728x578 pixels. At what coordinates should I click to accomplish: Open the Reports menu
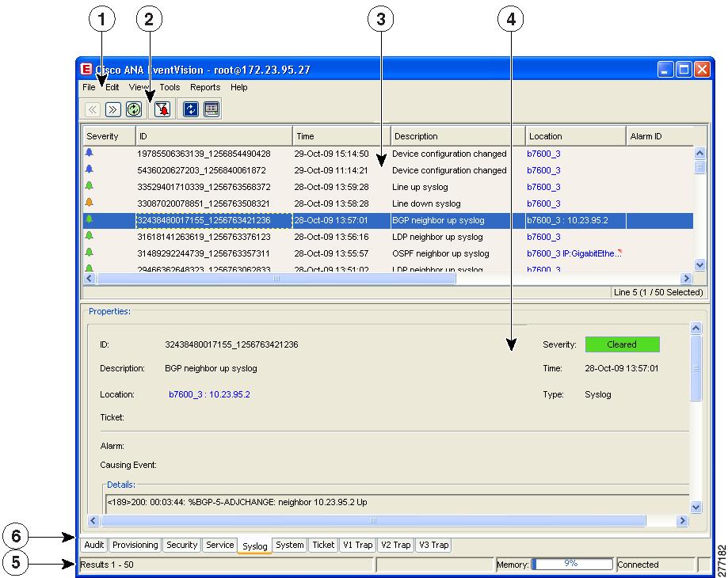[x=205, y=87]
